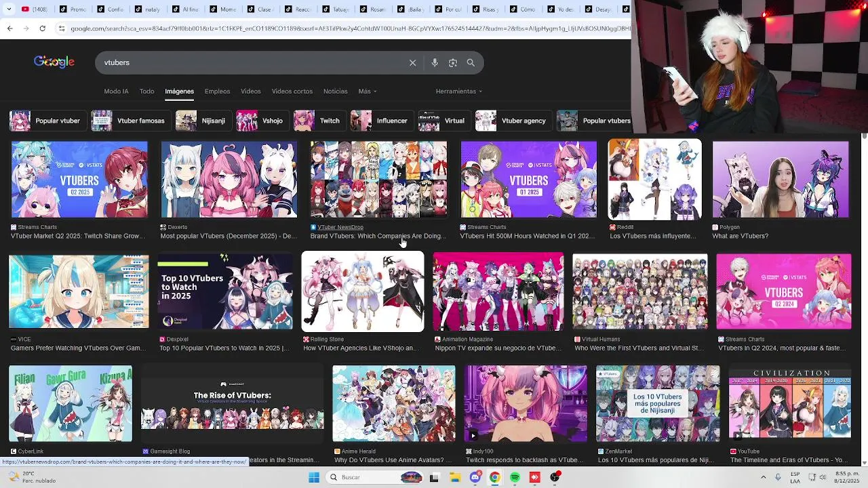Screen dimensions: 868x488
Task: Open the 'Top 10 VTubers to Watch' image
Action: pos(225,291)
